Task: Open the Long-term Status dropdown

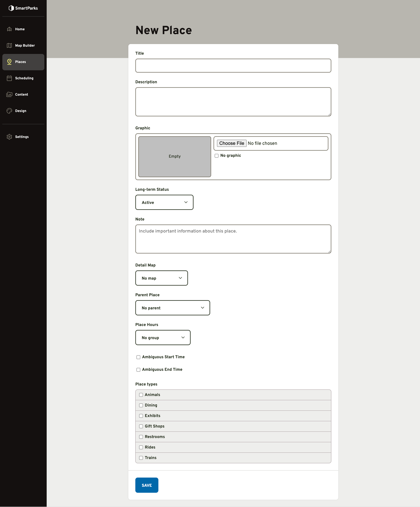Action: click(164, 202)
